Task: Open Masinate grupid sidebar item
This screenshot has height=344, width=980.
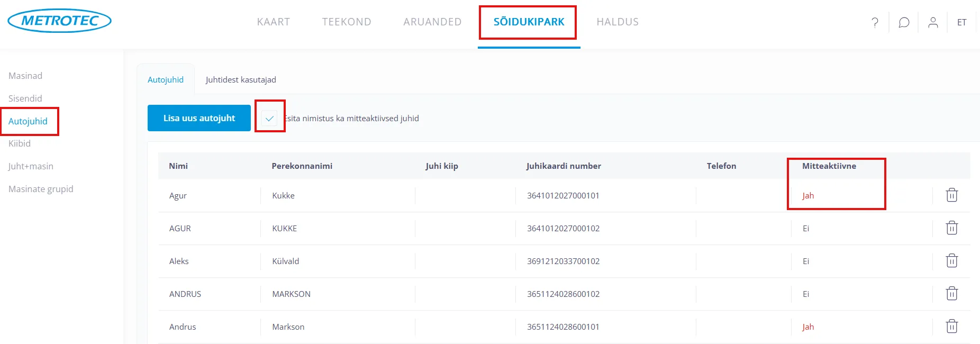Action: tap(41, 189)
